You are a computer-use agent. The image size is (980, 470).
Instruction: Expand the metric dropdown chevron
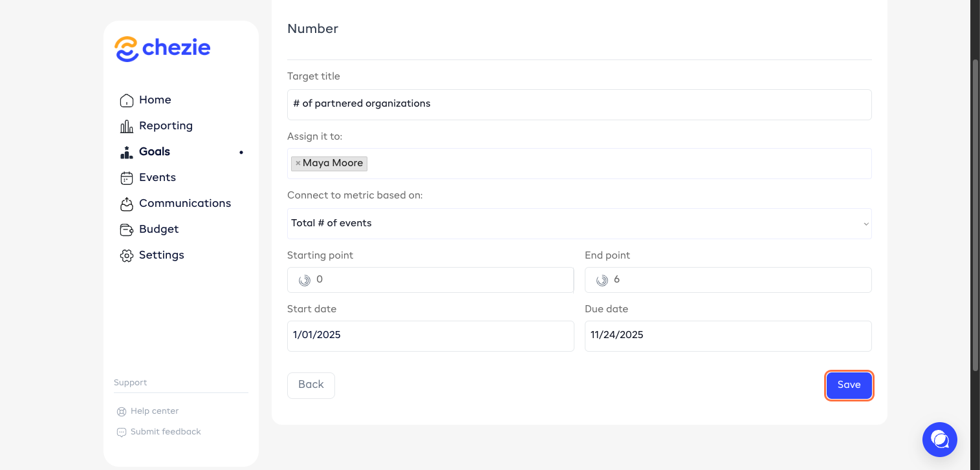[x=866, y=224]
